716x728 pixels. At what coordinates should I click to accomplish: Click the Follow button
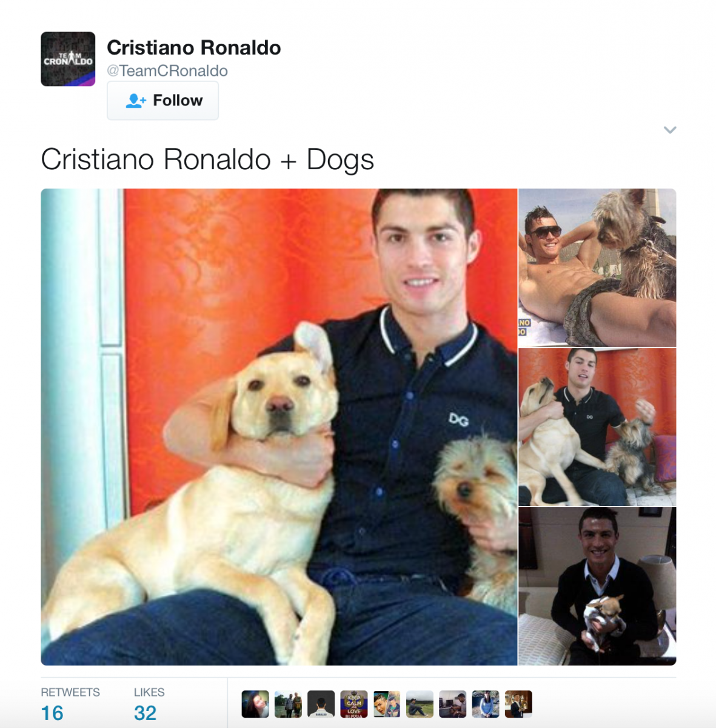[162, 101]
